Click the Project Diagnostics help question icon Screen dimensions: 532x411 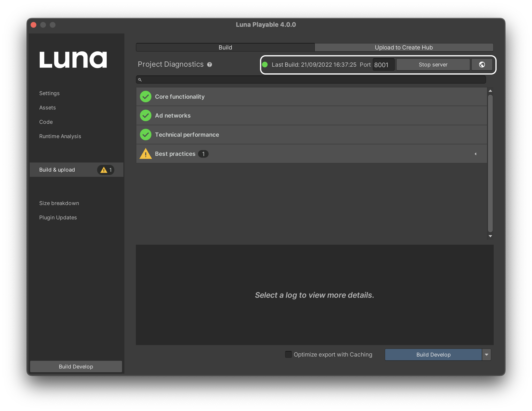(210, 65)
